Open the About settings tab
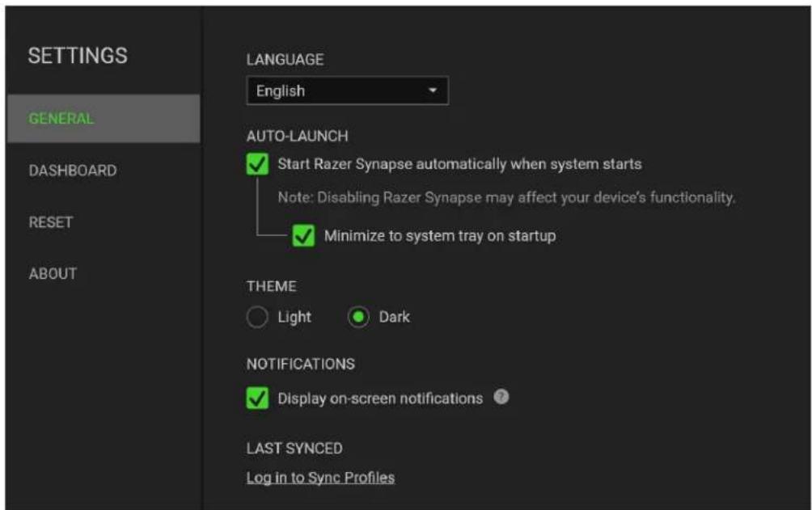The image size is (812, 510). (x=53, y=273)
